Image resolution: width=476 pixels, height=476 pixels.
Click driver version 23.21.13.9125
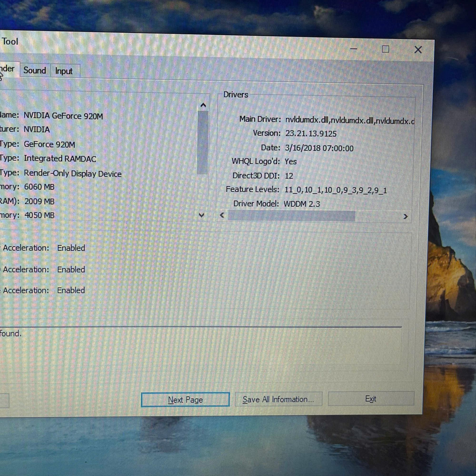pos(311,134)
